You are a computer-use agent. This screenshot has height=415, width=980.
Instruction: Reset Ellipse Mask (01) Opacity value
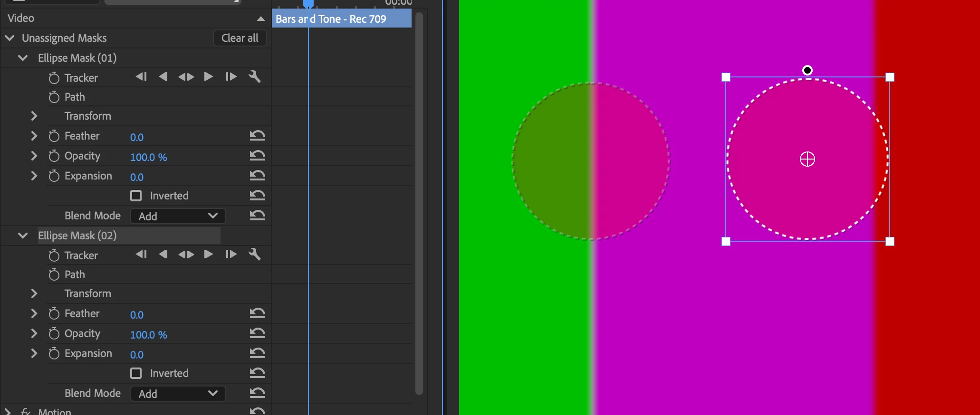pos(257,156)
